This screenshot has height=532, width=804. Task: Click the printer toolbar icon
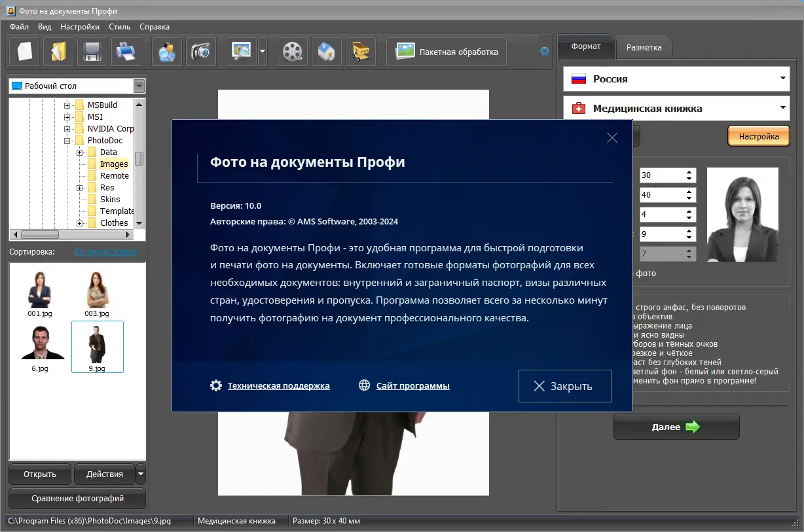(126, 52)
